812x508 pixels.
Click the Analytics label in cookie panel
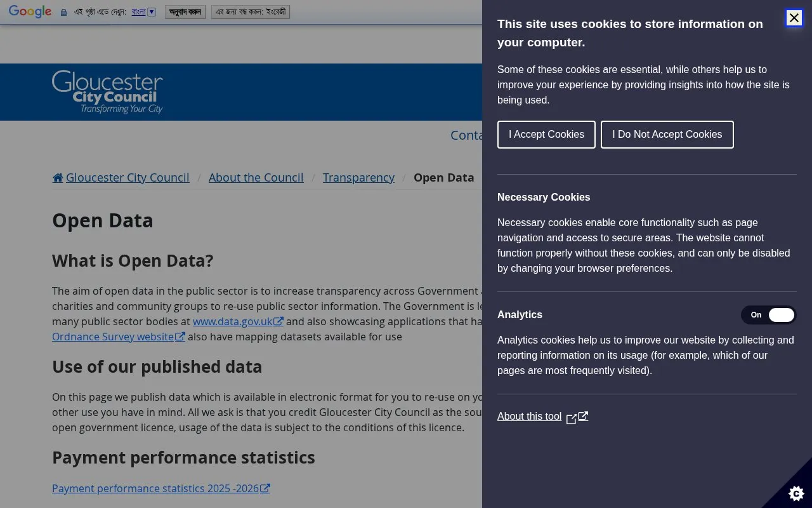click(520, 315)
